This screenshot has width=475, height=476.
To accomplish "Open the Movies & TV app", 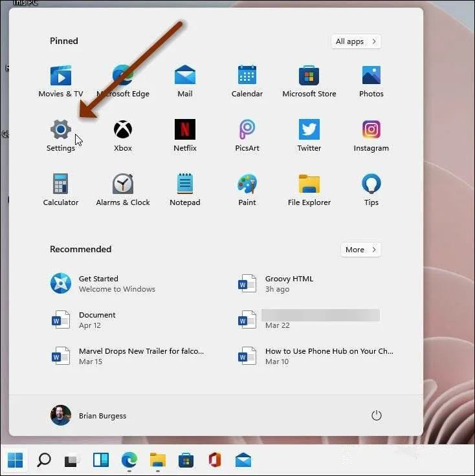I will coord(61,81).
